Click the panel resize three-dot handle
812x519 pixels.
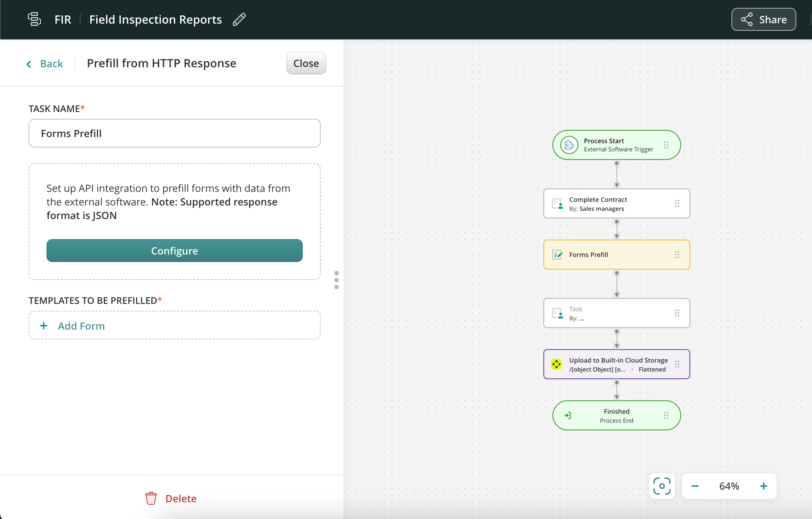click(336, 280)
